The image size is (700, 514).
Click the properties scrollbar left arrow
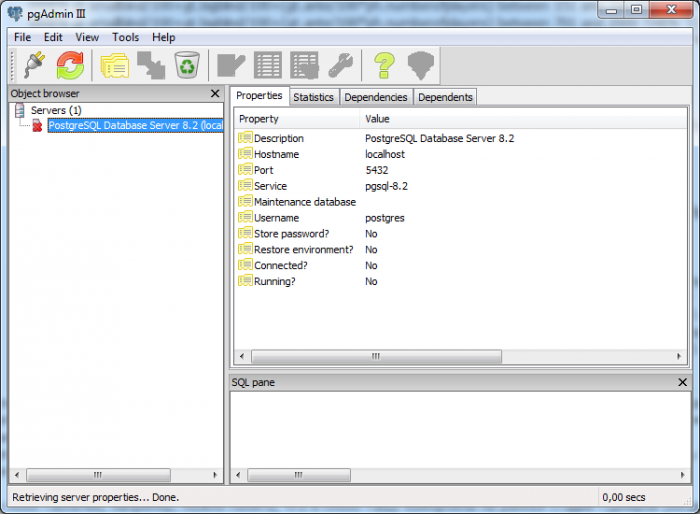pyautogui.click(x=242, y=356)
